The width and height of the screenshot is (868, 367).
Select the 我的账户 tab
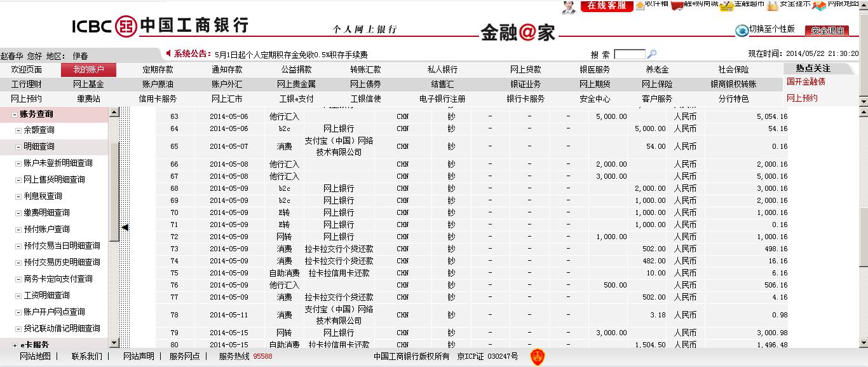click(88, 69)
